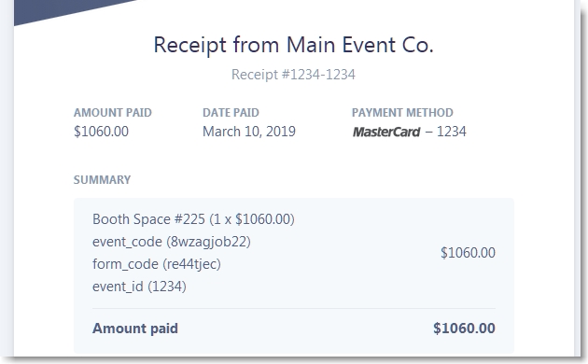Click the Booth Space #225 line item
The image size is (588, 364).
click(193, 219)
